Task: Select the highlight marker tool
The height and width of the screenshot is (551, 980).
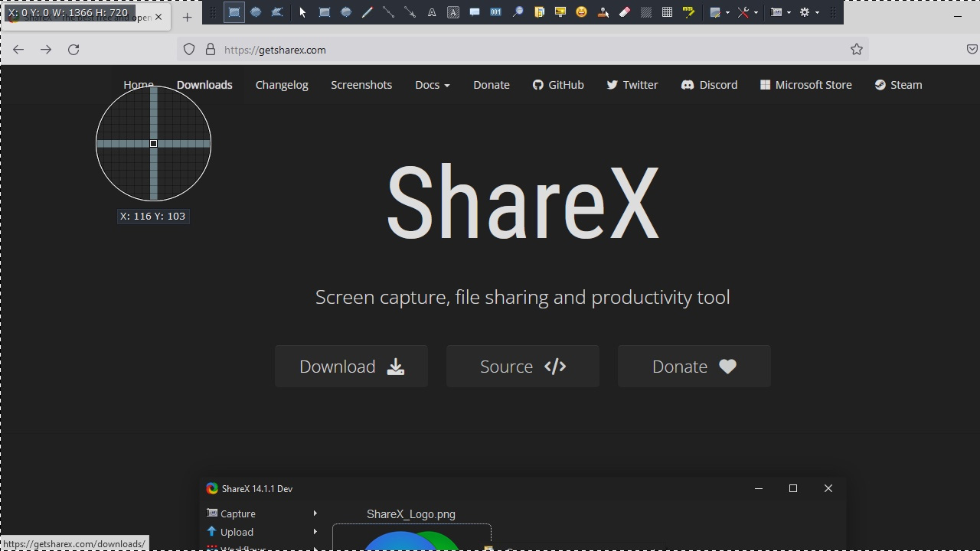Action: click(x=689, y=12)
